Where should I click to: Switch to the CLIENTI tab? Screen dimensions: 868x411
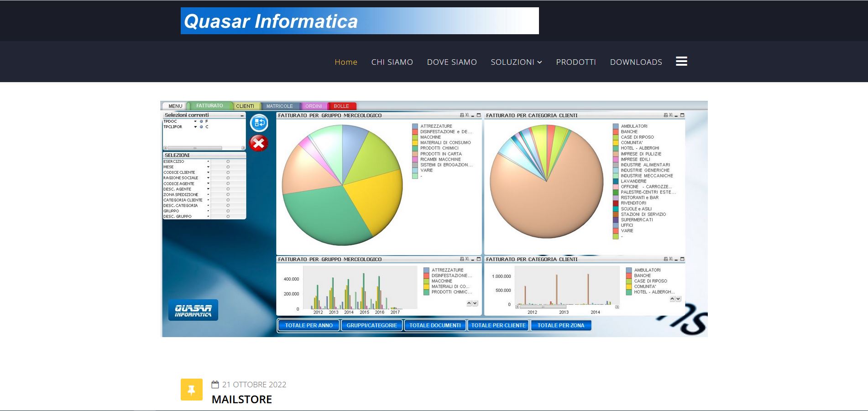(245, 106)
